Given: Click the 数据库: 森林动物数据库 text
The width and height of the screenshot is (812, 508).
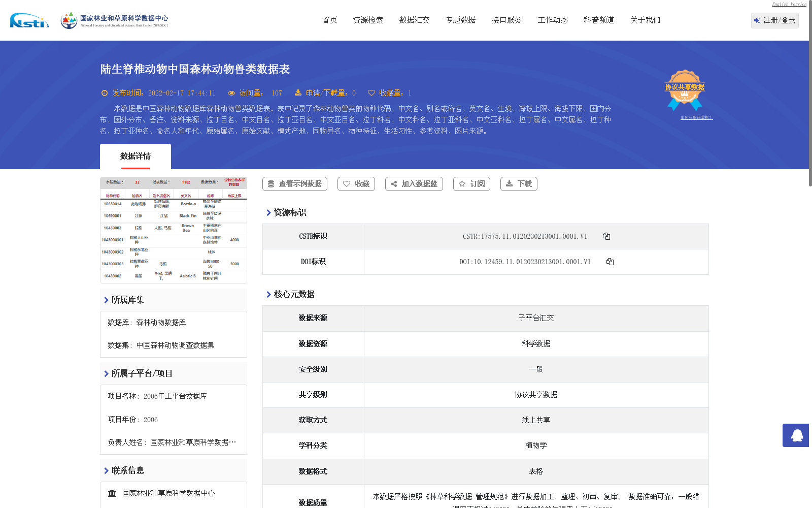Looking at the screenshot, I should coord(147,323).
